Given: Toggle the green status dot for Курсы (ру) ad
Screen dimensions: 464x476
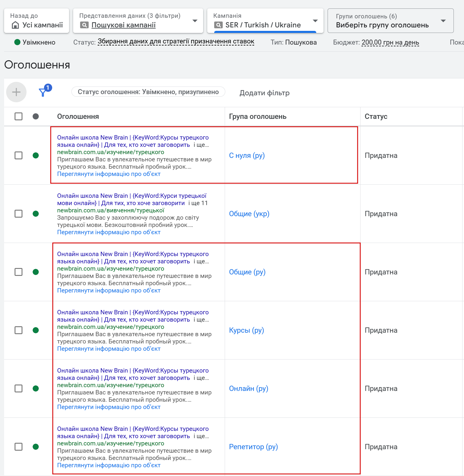Looking at the screenshot, I should (36, 330).
